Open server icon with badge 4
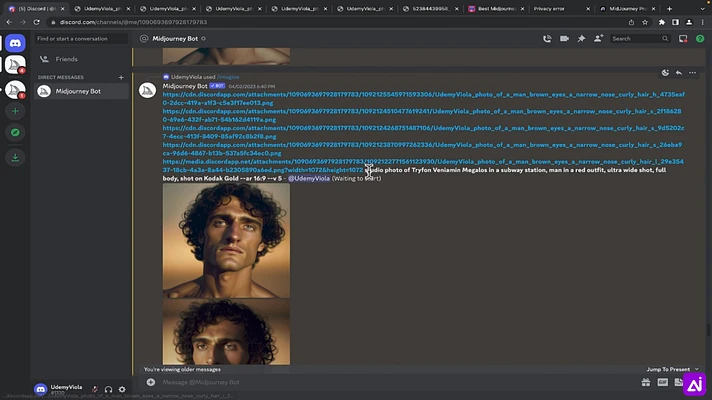 pyautogui.click(x=15, y=65)
